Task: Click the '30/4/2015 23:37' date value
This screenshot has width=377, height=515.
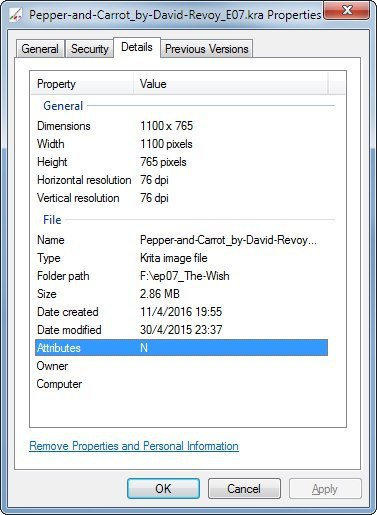Action: [x=181, y=330]
